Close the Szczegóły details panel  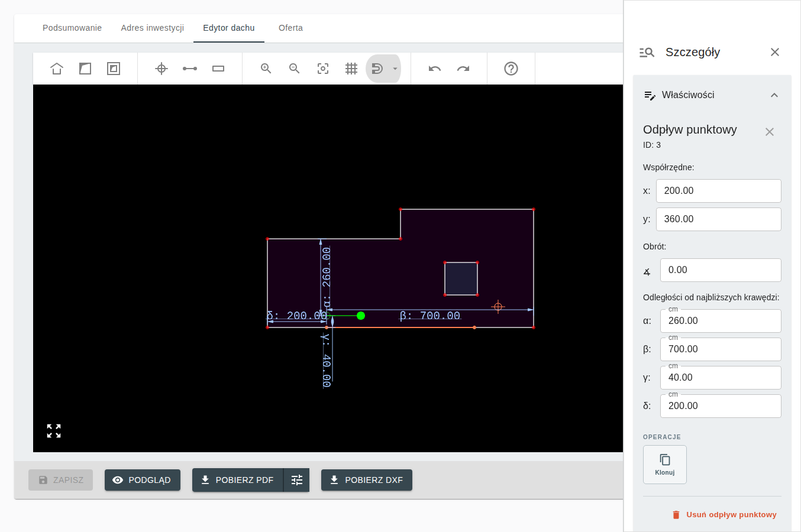[x=775, y=52]
